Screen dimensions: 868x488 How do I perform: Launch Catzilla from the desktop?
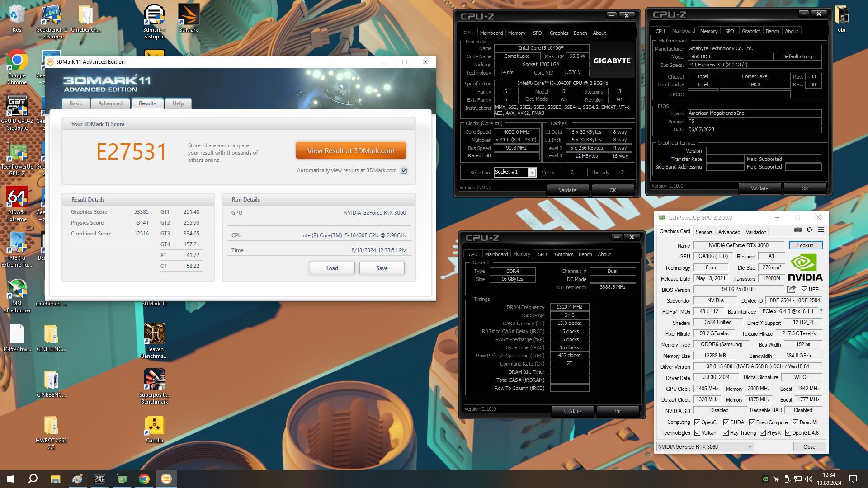tap(154, 429)
